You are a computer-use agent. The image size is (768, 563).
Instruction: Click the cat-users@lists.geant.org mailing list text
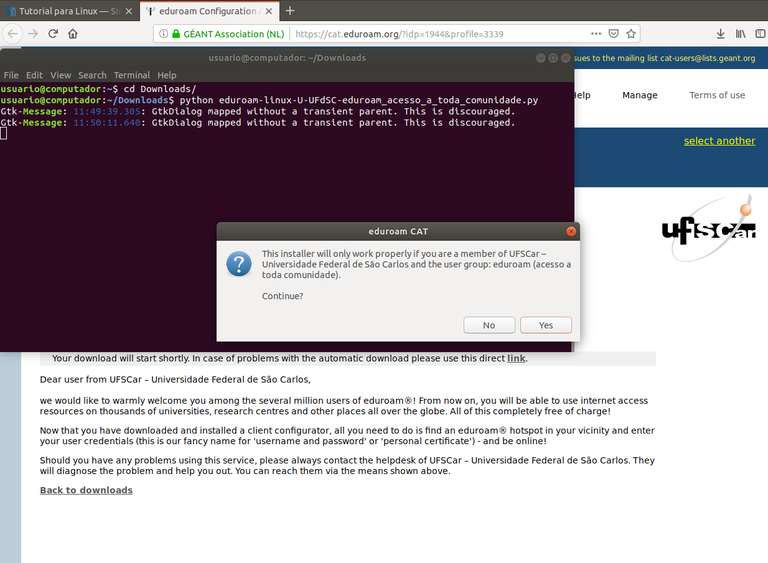click(708, 58)
